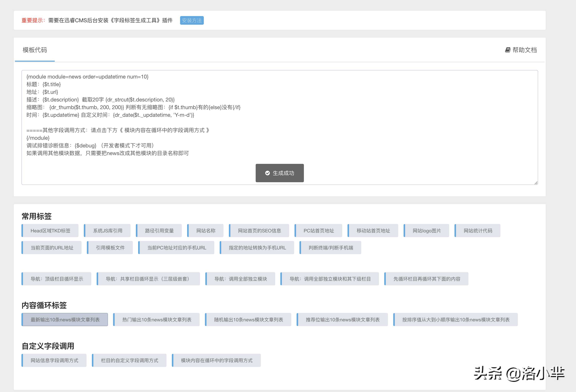Screen dimensions: 576x392
Task: Switch to the 模板代码 tab
Action: point(35,50)
